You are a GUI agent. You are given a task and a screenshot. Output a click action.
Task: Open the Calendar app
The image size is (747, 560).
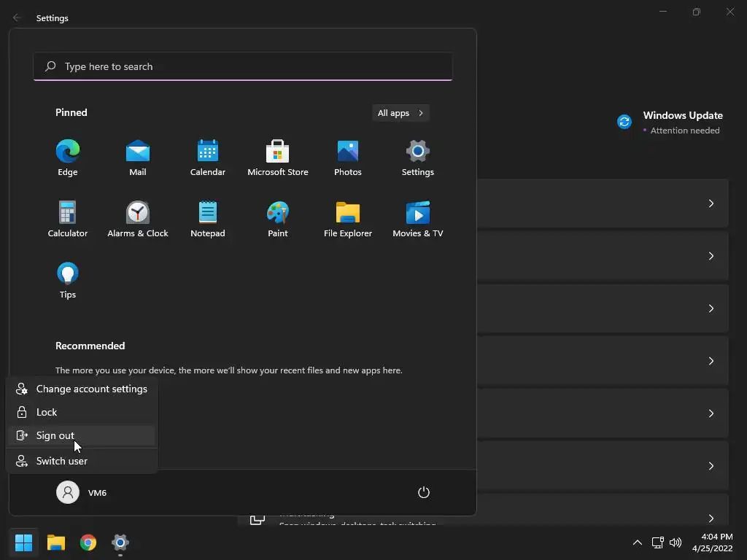(208, 158)
